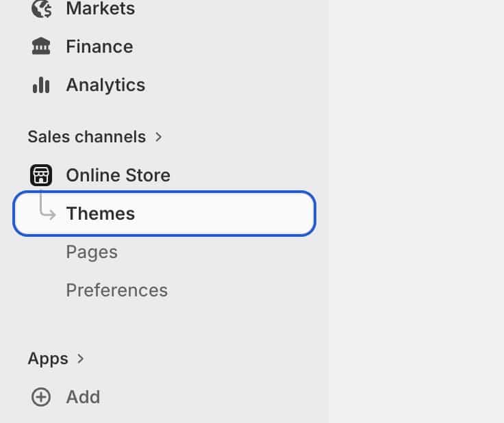Open the Markets label in sidebar
The height and width of the screenshot is (423, 504).
pos(100,9)
